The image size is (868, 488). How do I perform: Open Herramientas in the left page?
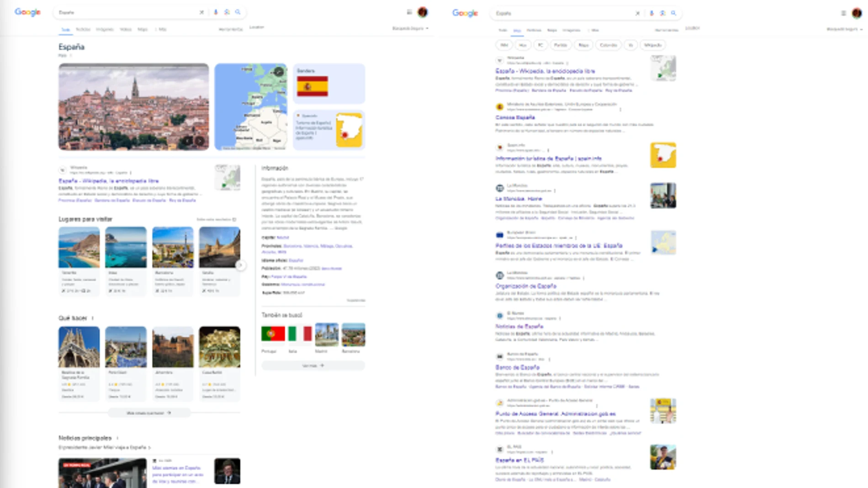pyautogui.click(x=231, y=29)
